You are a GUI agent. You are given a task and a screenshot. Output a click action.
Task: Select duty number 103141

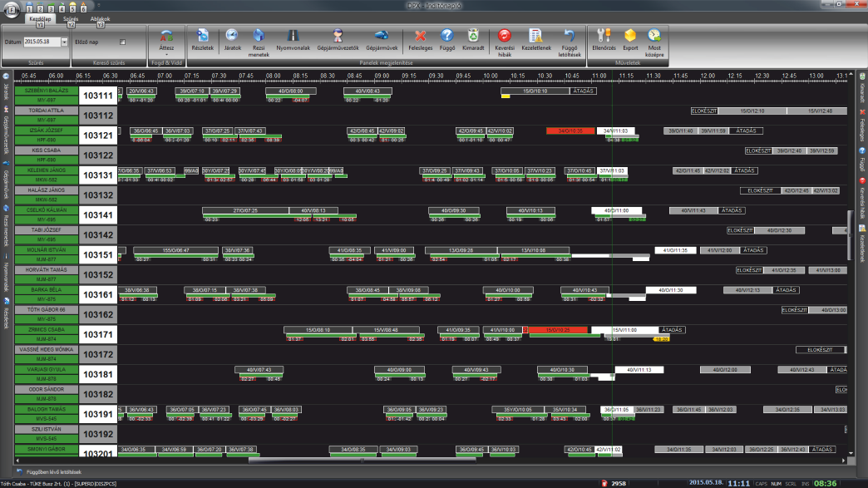point(98,215)
